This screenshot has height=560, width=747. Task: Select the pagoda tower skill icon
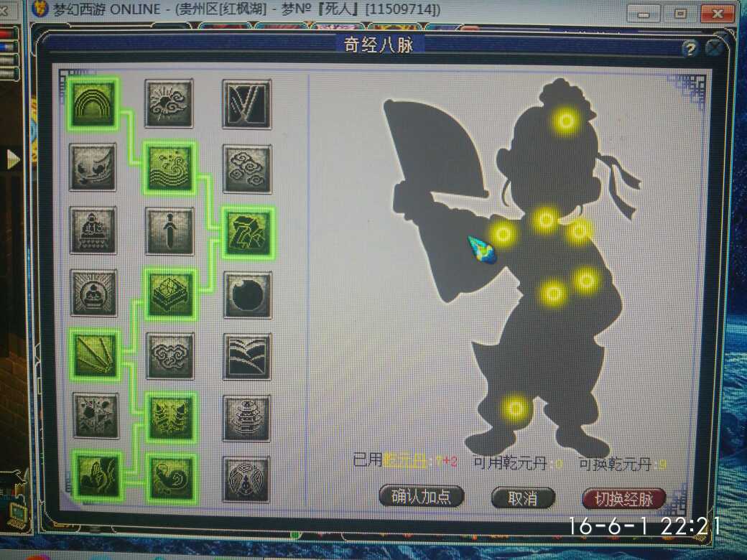tap(247, 418)
